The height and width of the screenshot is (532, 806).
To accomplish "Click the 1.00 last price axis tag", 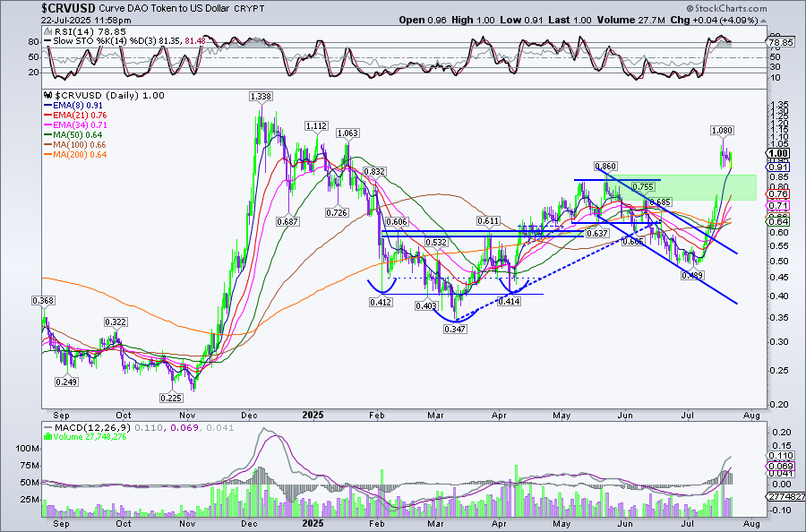I will pos(778,153).
